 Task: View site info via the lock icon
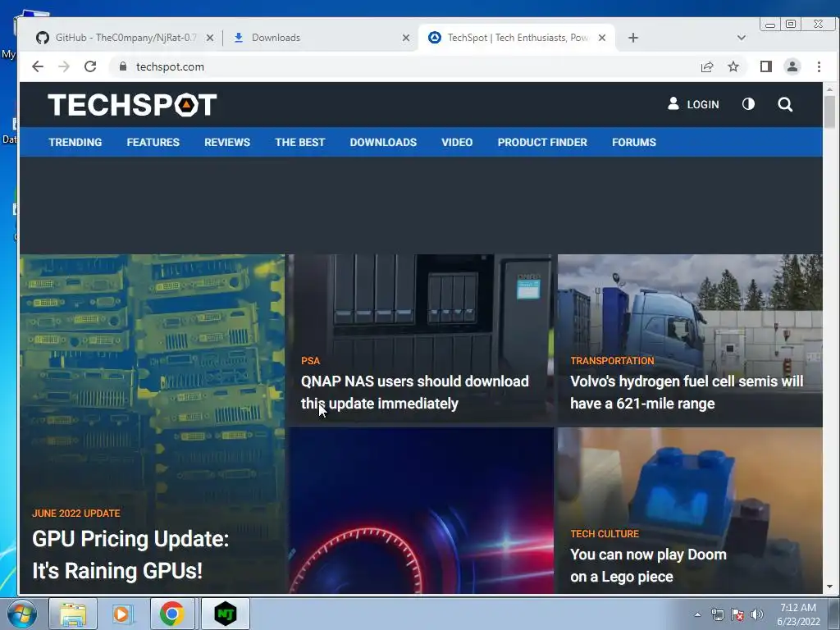pos(123,66)
